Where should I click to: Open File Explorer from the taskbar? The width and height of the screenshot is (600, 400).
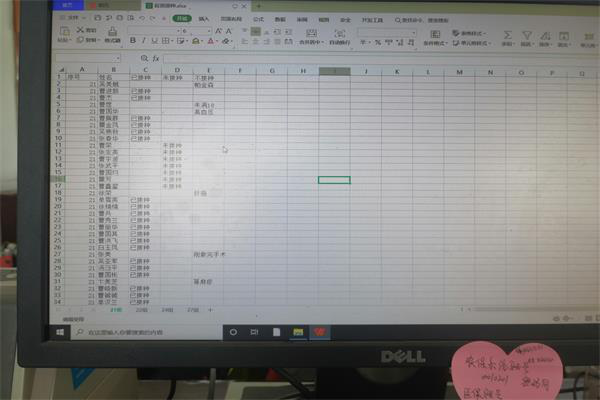[x=296, y=331]
